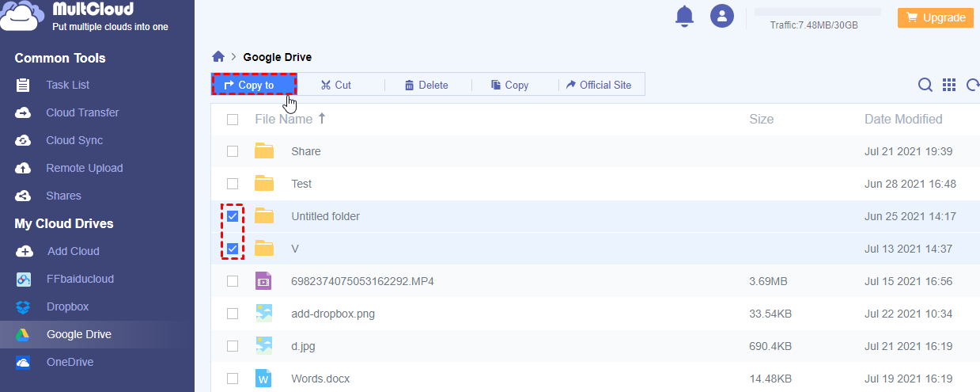This screenshot has height=392, width=980.
Task: Click the Add Cloud plus icon
Action: tap(25, 251)
